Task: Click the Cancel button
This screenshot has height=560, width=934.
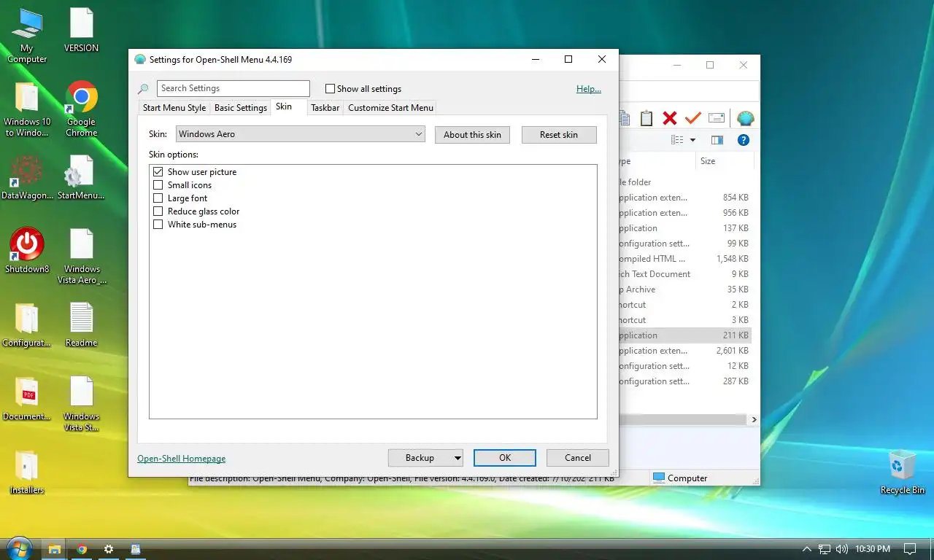Action: pos(578,458)
